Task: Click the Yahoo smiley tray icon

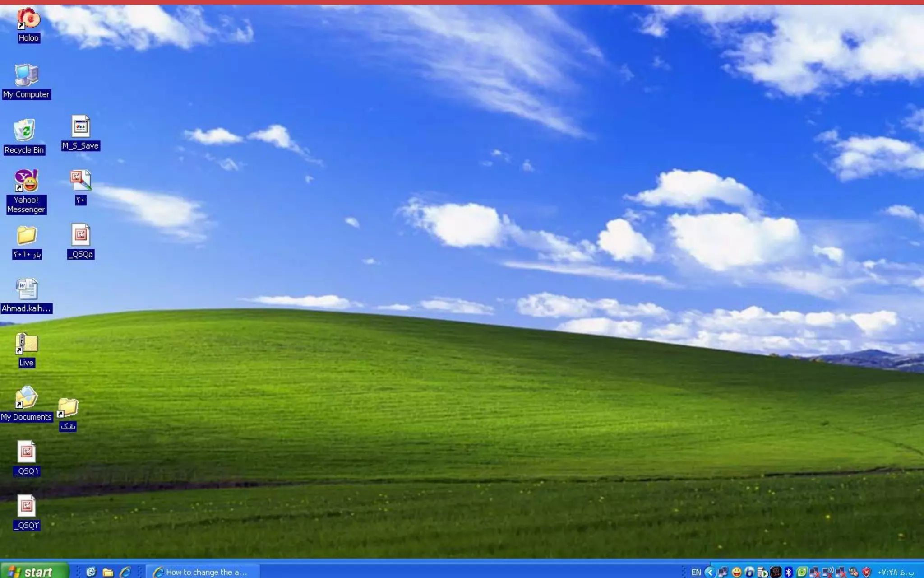Action: coord(736,572)
